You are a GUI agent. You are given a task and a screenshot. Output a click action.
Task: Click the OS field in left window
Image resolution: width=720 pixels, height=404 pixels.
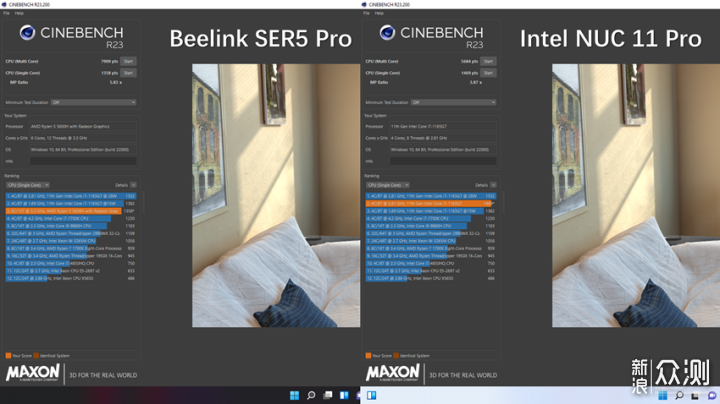[83, 150]
